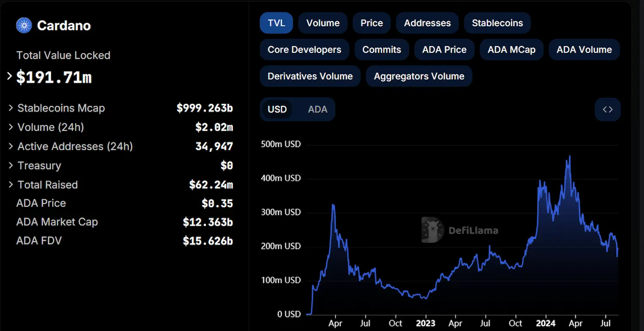This screenshot has height=331, width=644.
Task: Expand the Volume (24h) row
Action: (x=11, y=127)
